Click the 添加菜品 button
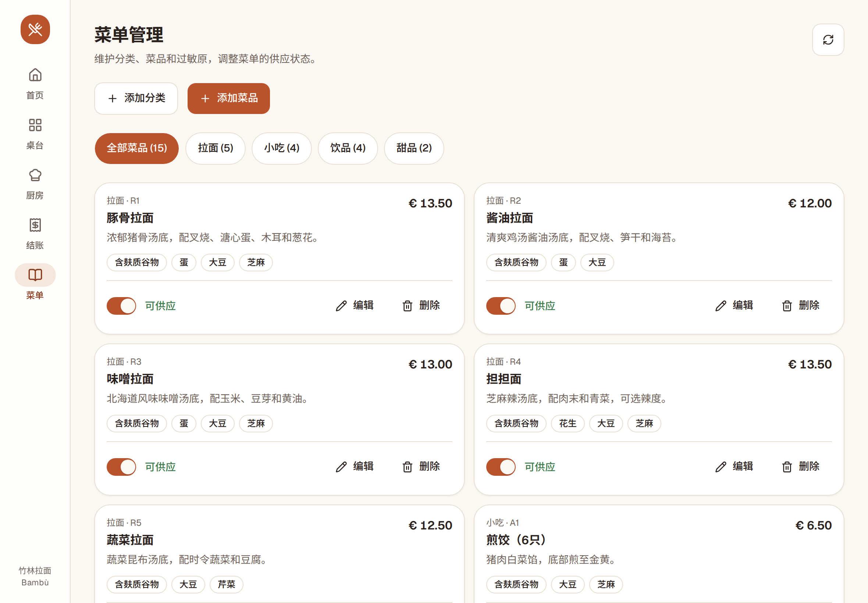This screenshot has width=868, height=603. (x=229, y=98)
